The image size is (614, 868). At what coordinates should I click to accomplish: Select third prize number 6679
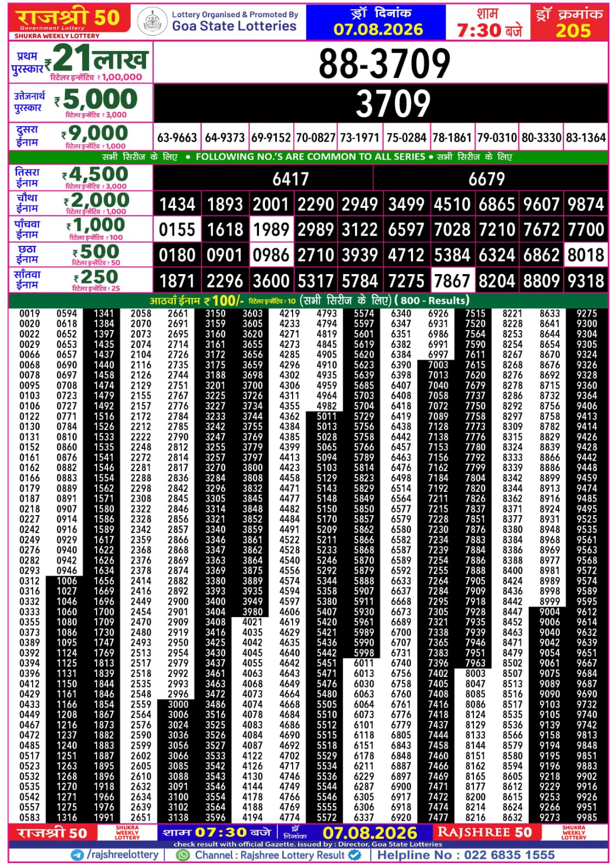(486, 179)
